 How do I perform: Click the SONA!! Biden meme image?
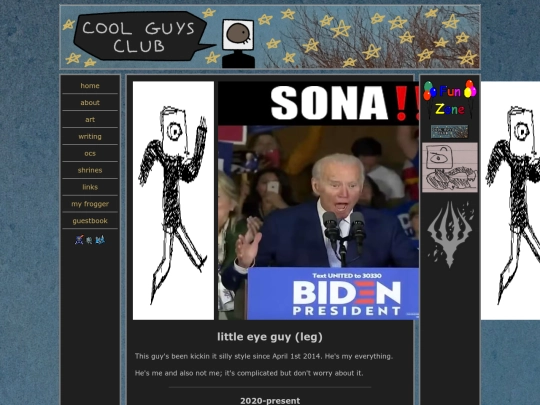319,200
